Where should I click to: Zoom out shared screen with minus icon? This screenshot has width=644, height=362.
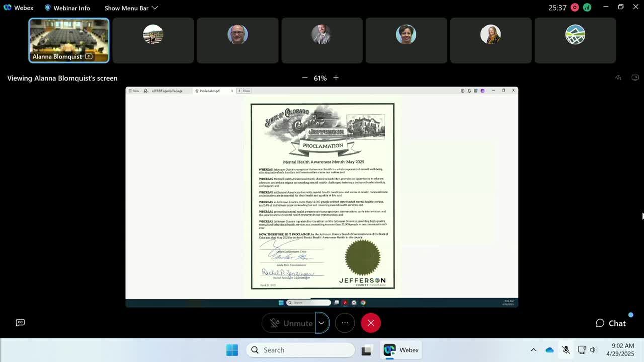pyautogui.click(x=304, y=78)
